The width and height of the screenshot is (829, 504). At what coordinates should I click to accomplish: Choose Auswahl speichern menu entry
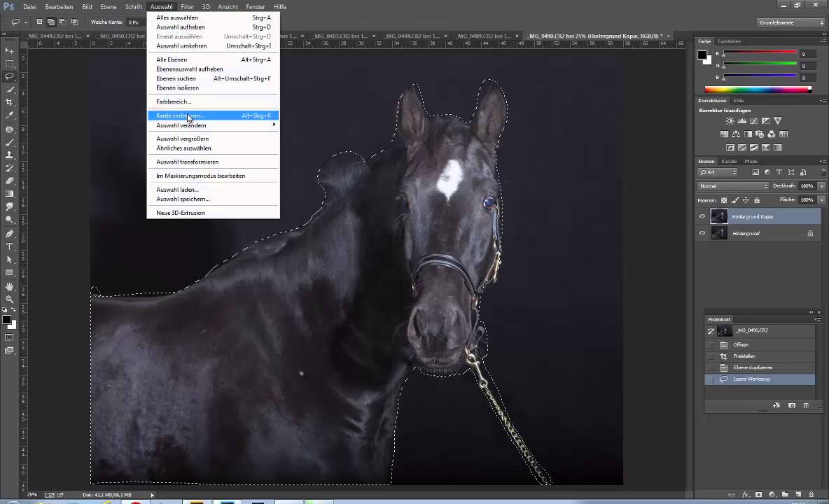213,199
